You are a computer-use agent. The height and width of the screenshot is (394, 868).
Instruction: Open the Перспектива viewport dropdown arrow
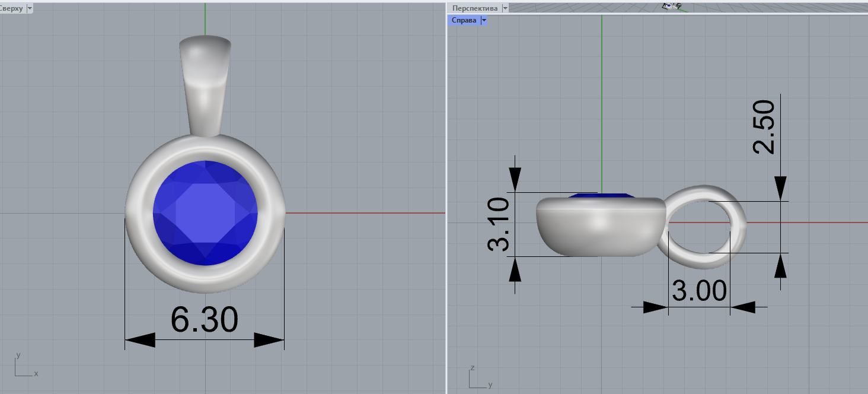pyautogui.click(x=505, y=8)
